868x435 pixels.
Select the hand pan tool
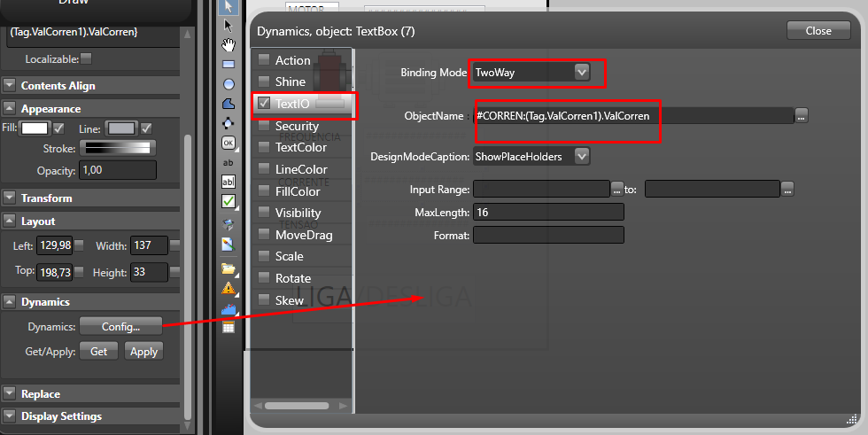tap(229, 45)
